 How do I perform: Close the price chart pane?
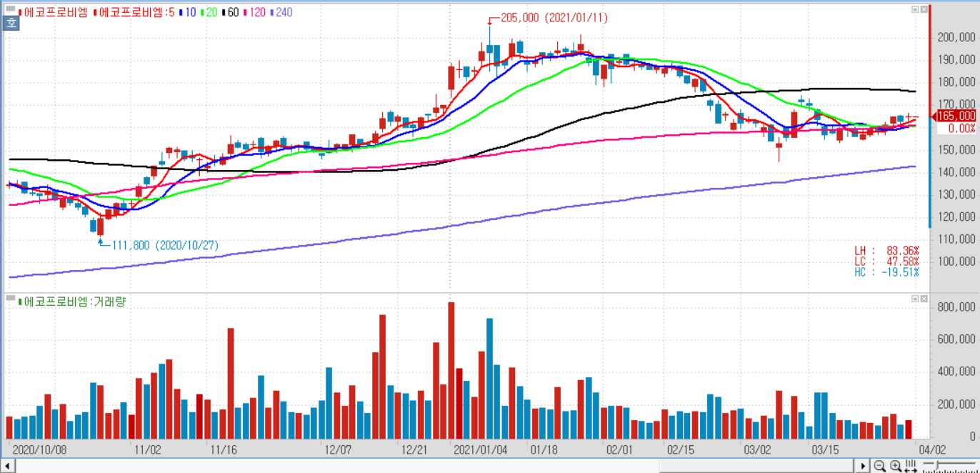tap(924, 9)
